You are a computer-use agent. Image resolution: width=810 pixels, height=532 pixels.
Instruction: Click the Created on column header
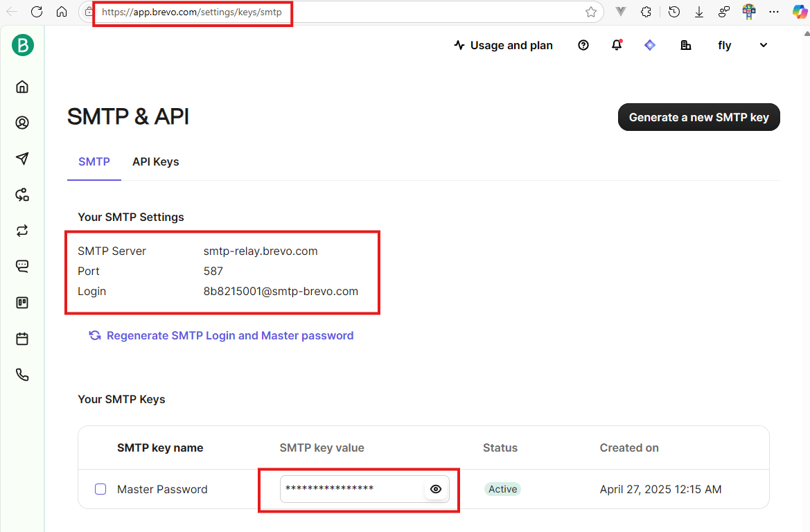point(628,447)
